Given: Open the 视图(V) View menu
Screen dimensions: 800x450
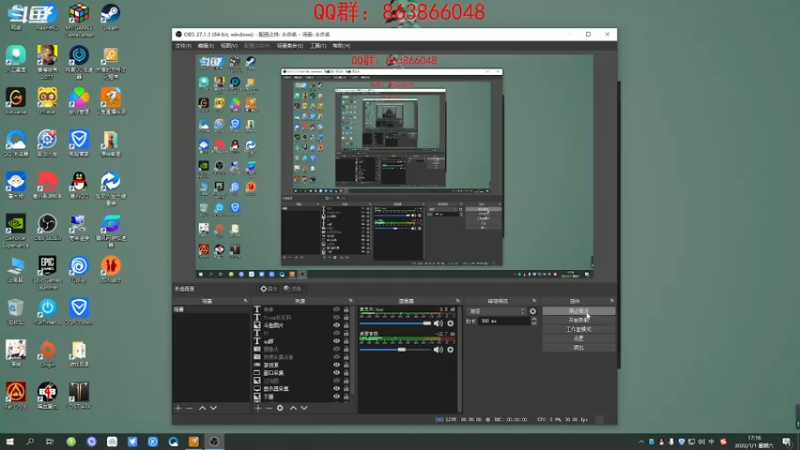Looking at the screenshot, I should pyautogui.click(x=229, y=46).
